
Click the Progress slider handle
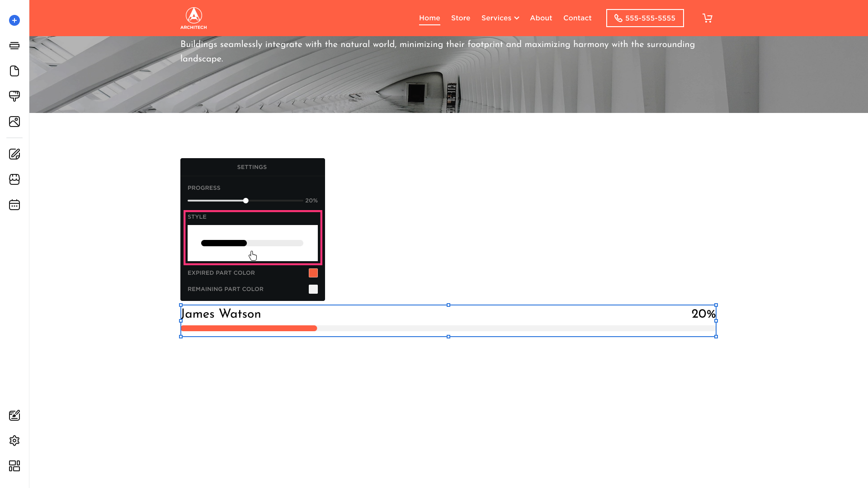pyautogui.click(x=246, y=201)
